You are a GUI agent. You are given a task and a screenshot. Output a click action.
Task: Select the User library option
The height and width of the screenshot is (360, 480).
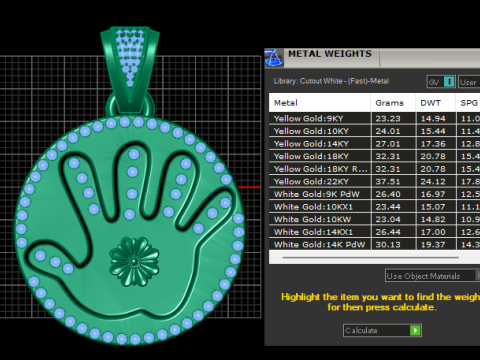pos(469,82)
